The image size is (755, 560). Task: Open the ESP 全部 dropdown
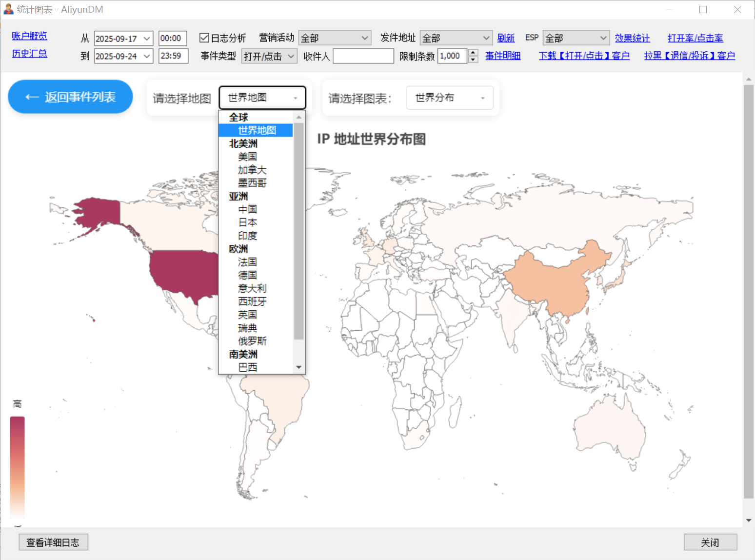pyautogui.click(x=576, y=38)
